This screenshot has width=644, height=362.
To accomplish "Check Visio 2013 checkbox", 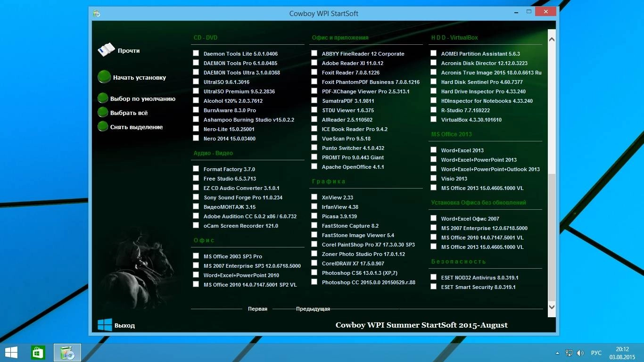I will click(x=433, y=178).
